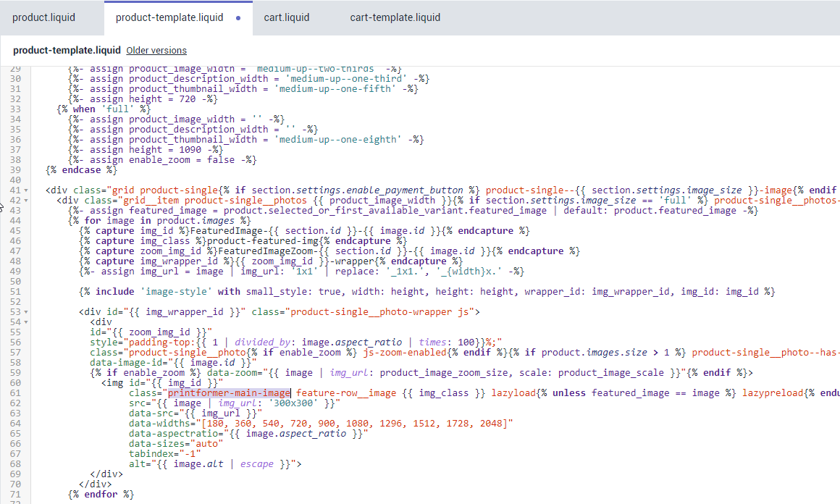This screenshot has width=840, height=504.
Task: Collapse the code fold at line 42
Action: (x=26, y=201)
